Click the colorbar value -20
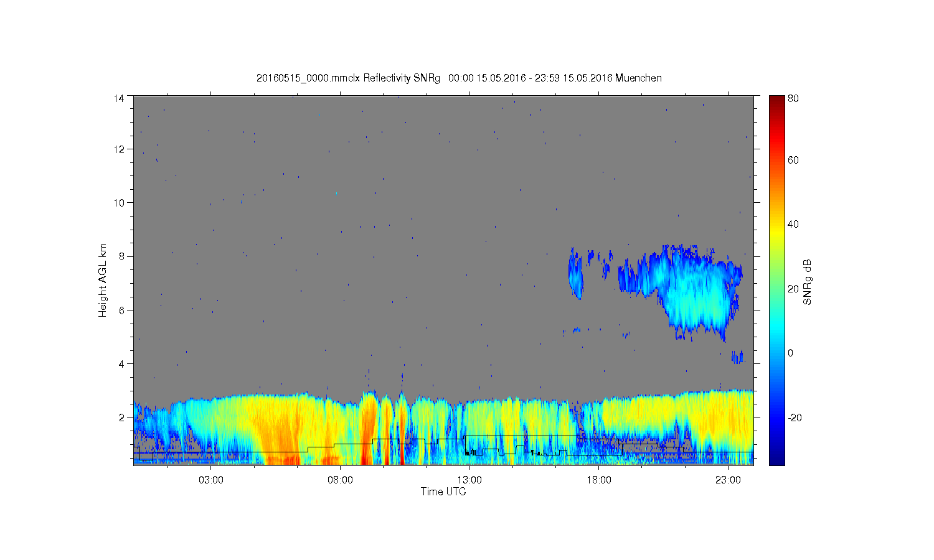The width and height of the screenshot is (934, 560). (795, 418)
